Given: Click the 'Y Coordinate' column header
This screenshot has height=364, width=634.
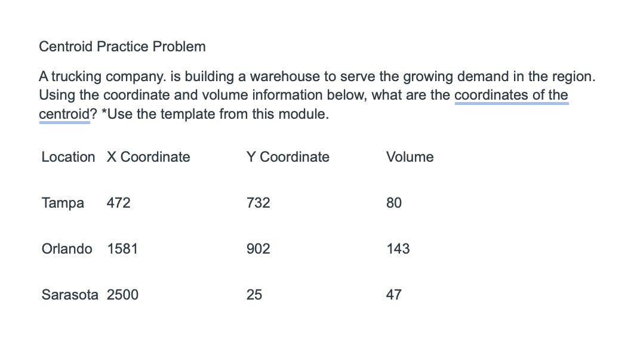Looking at the screenshot, I should [x=288, y=157].
